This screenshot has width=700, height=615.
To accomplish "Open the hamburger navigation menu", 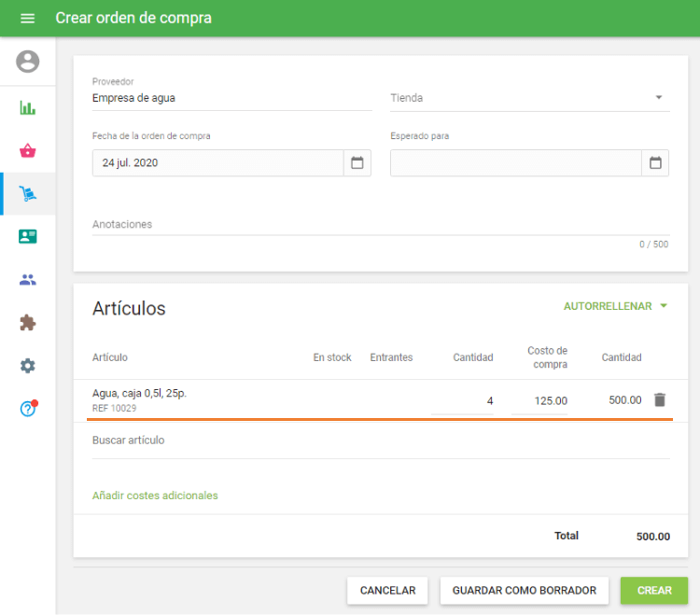I will coord(27,19).
